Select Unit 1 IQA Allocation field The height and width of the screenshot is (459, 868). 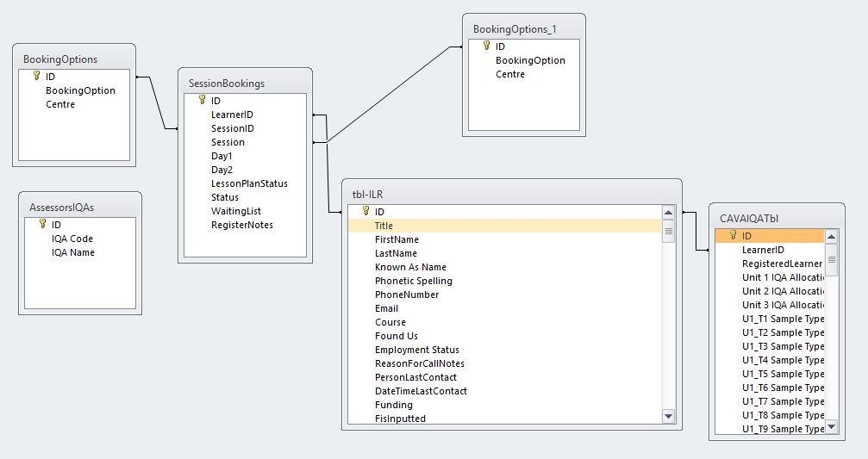pos(770,277)
